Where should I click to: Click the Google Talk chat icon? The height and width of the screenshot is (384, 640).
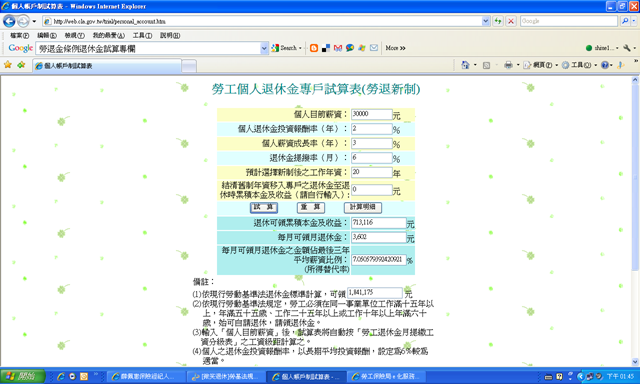point(350,48)
